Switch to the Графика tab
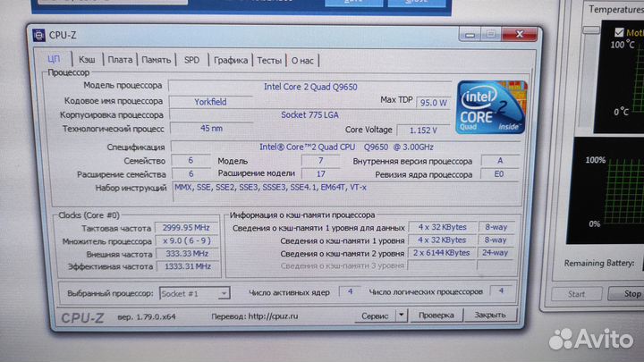The image size is (644, 362). pos(231,61)
